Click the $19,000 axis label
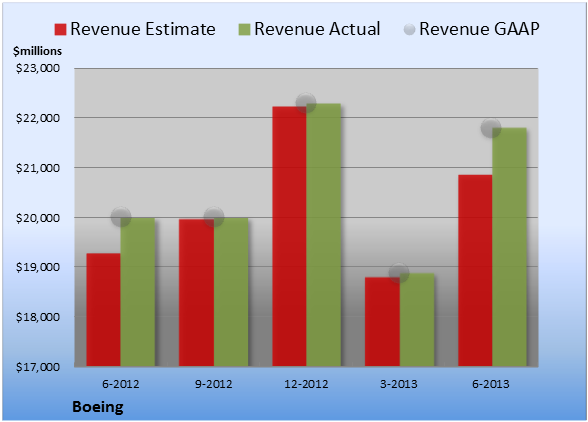This screenshot has width=588, height=422. click(38, 267)
